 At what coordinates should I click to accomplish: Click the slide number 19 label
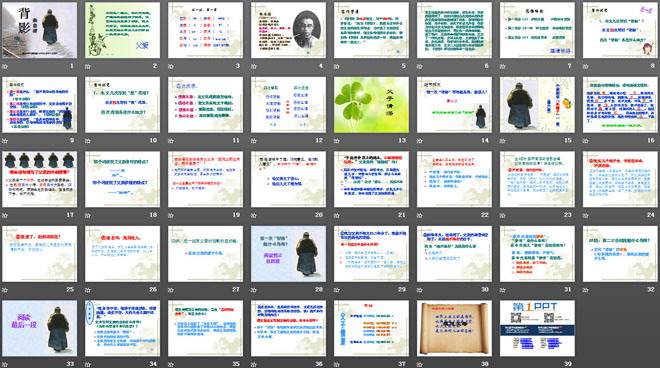(x=236, y=215)
